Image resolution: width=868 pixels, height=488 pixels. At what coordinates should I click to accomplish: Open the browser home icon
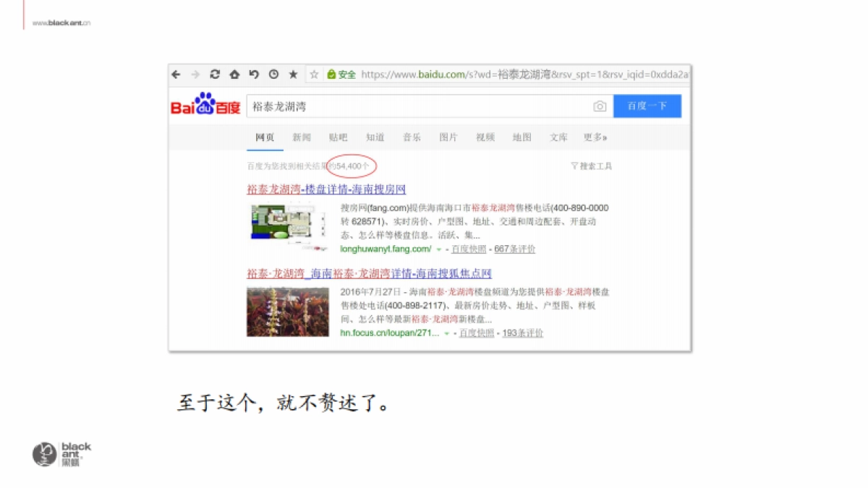click(x=234, y=74)
